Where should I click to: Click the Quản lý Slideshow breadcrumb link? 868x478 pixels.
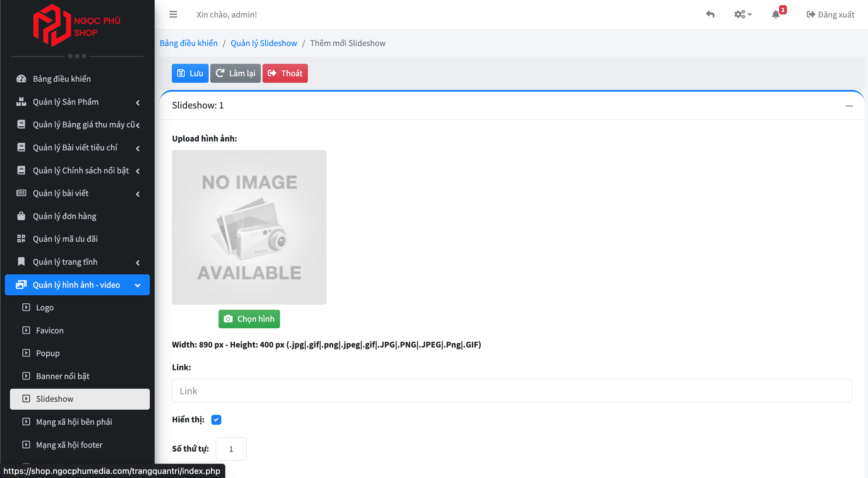click(x=264, y=43)
